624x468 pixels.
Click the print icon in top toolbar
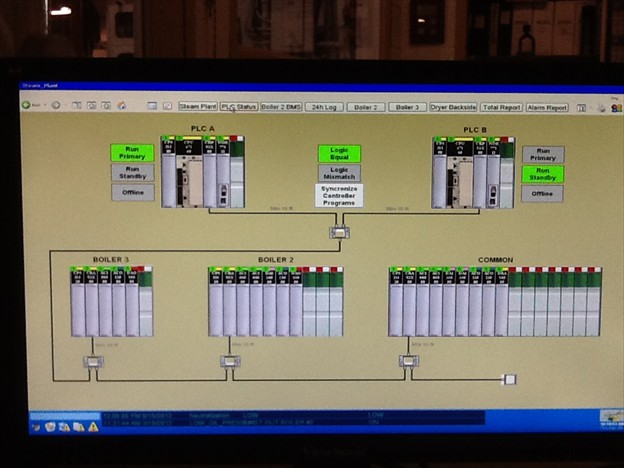click(x=601, y=108)
